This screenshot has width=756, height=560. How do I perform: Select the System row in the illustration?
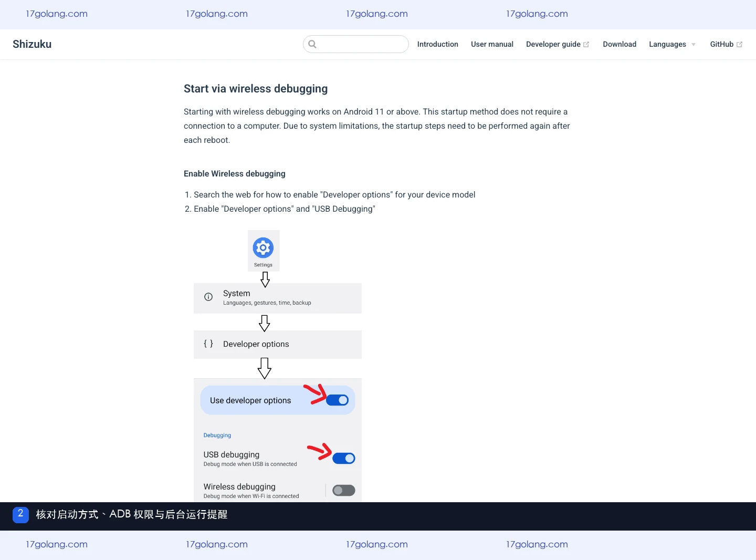pyautogui.click(x=278, y=298)
